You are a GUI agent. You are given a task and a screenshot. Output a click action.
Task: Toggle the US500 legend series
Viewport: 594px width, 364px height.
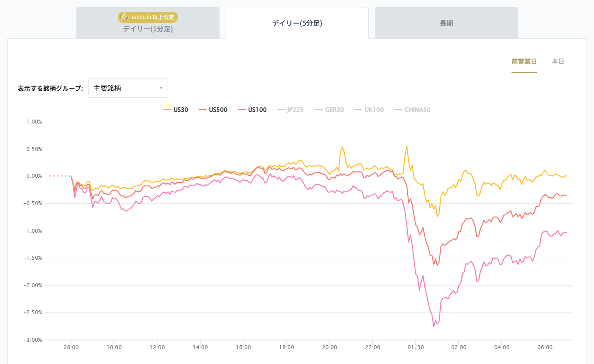click(x=218, y=110)
